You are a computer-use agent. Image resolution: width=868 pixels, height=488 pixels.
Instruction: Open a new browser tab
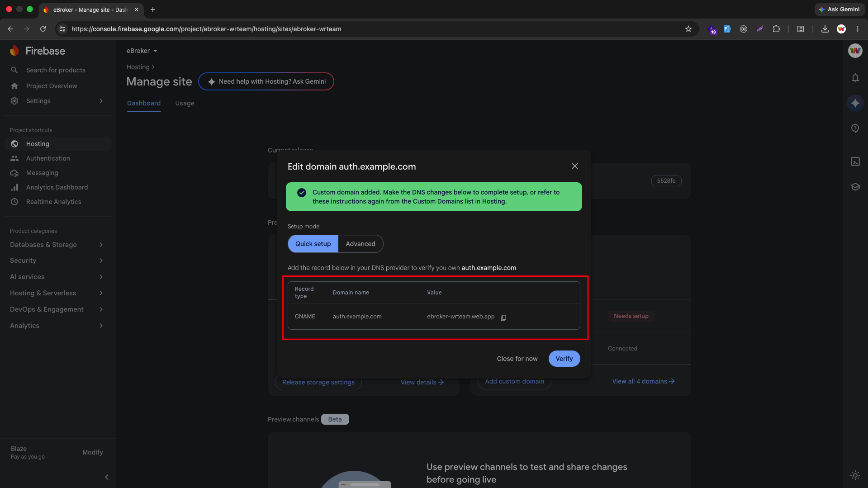click(x=153, y=9)
